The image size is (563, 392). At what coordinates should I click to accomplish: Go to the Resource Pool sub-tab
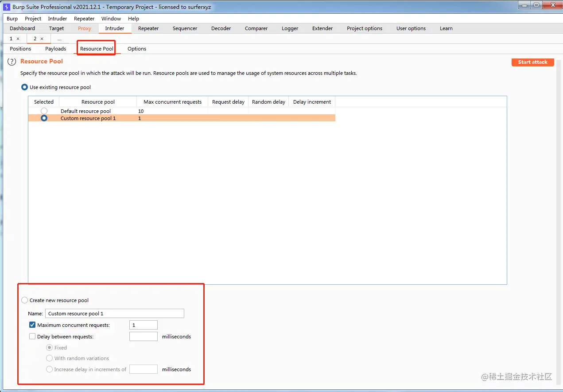click(x=97, y=49)
